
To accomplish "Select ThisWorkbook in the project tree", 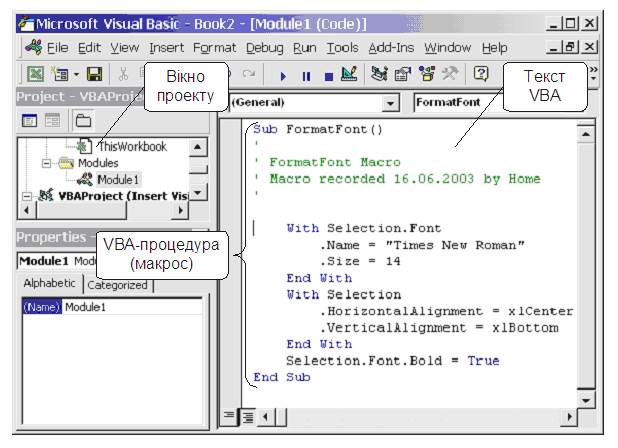I will pyautogui.click(x=132, y=147).
